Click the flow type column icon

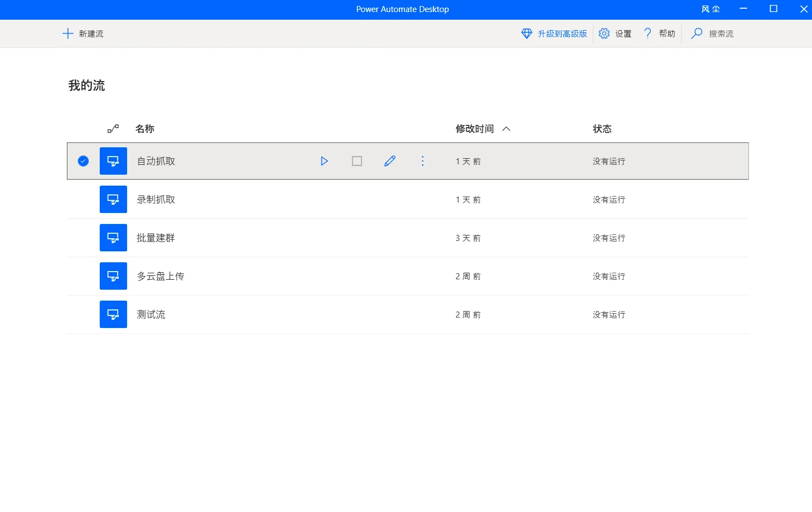pyautogui.click(x=113, y=129)
